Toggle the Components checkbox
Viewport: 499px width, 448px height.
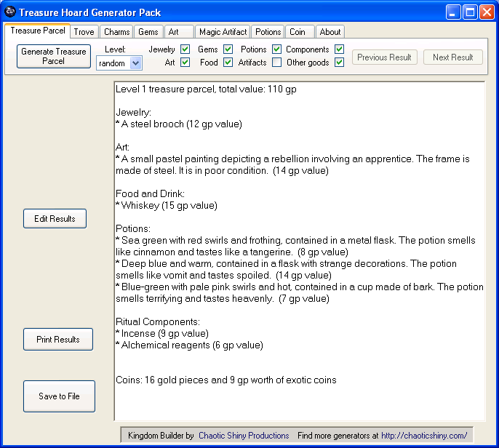click(x=339, y=49)
